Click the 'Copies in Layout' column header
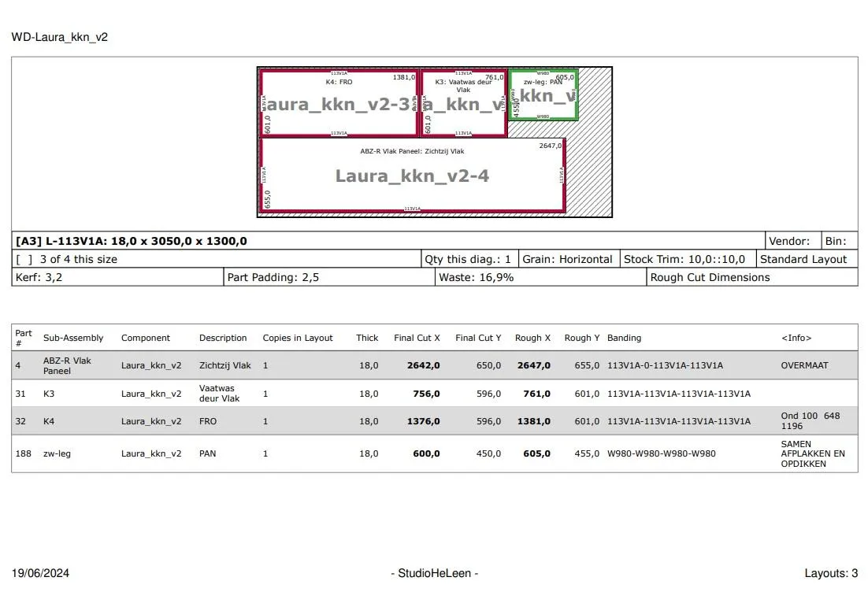This screenshot has width=868, height=592. point(298,338)
